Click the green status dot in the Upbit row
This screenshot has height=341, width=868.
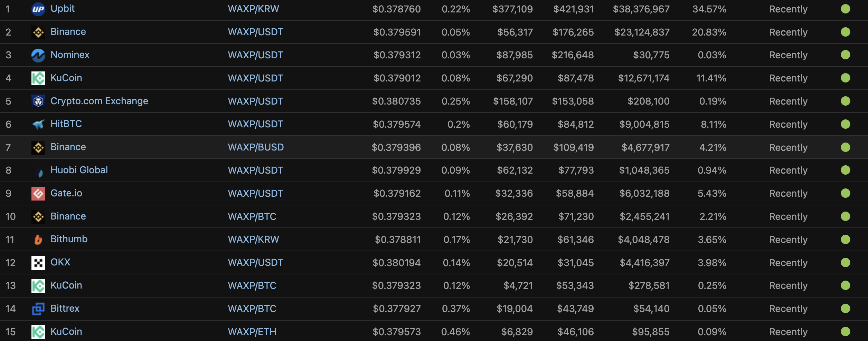(846, 9)
